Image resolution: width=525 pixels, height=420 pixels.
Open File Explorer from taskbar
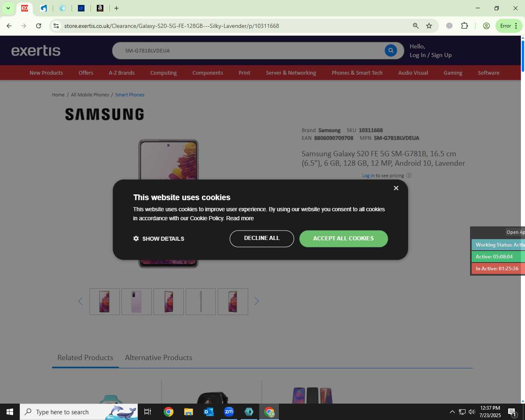coord(188,412)
